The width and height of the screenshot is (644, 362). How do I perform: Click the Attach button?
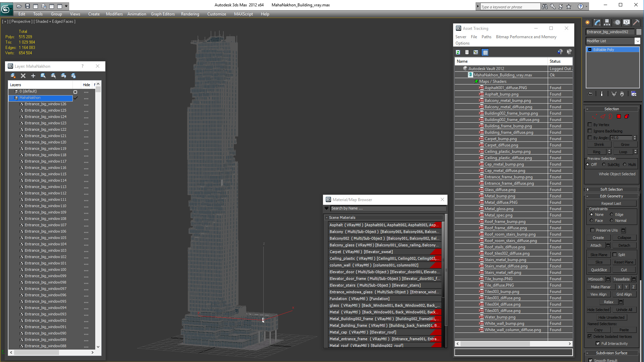pyautogui.click(x=596, y=246)
